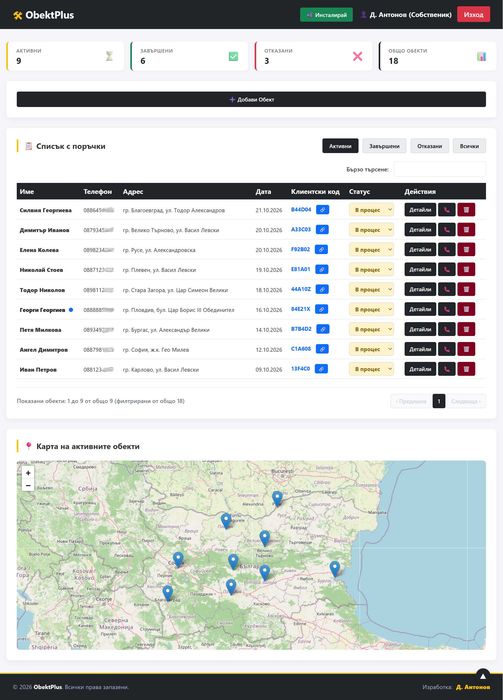Sort table by Име column
503x700 pixels.
pos(27,192)
